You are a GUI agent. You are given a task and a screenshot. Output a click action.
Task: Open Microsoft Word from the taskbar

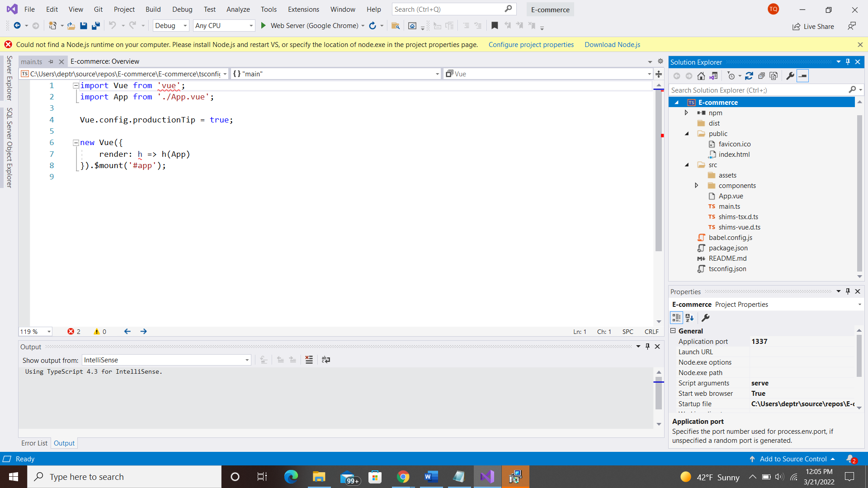(x=431, y=477)
